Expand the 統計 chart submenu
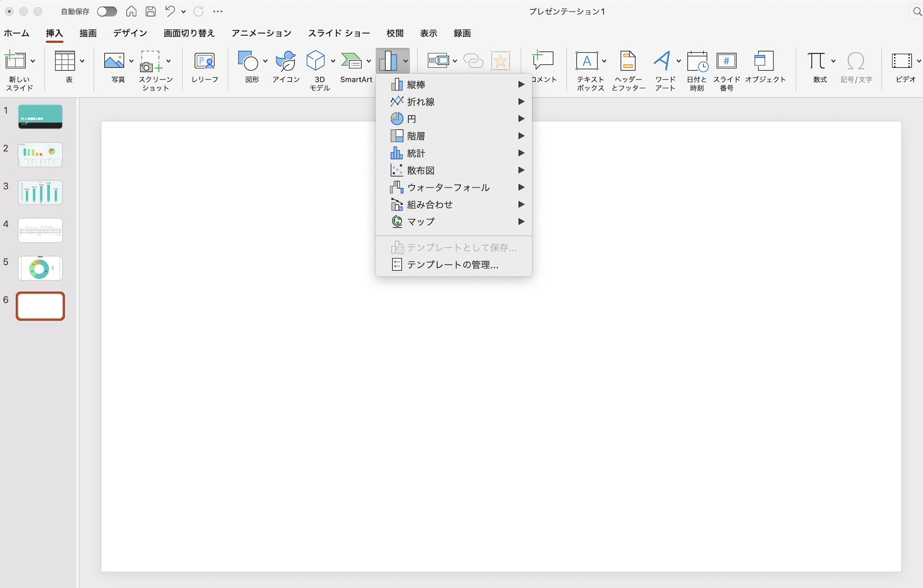Viewport: 923px width, 588px height. click(x=454, y=153)
